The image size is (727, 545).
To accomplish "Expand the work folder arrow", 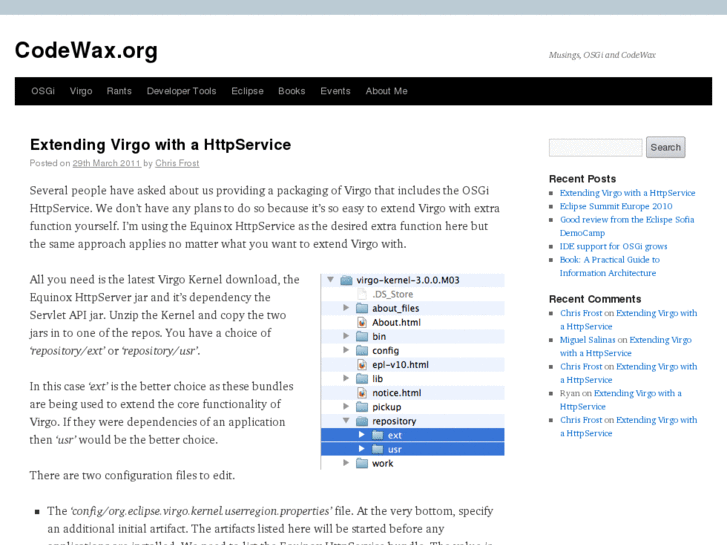I will coord(346,462).
